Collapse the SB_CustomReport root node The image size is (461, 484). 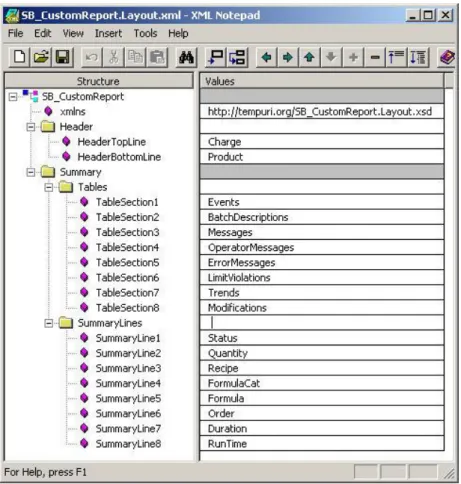pos(13,97)
